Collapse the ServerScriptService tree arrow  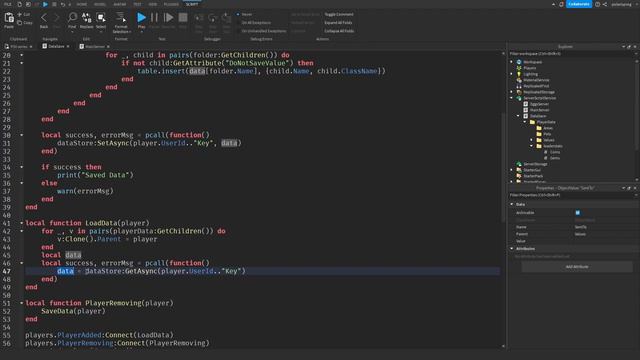511,98
